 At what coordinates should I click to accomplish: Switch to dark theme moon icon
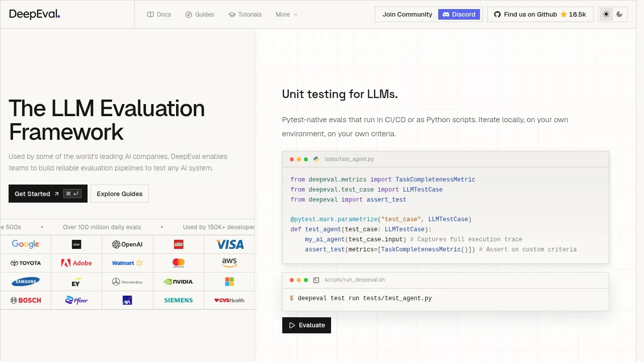point(619,15)
